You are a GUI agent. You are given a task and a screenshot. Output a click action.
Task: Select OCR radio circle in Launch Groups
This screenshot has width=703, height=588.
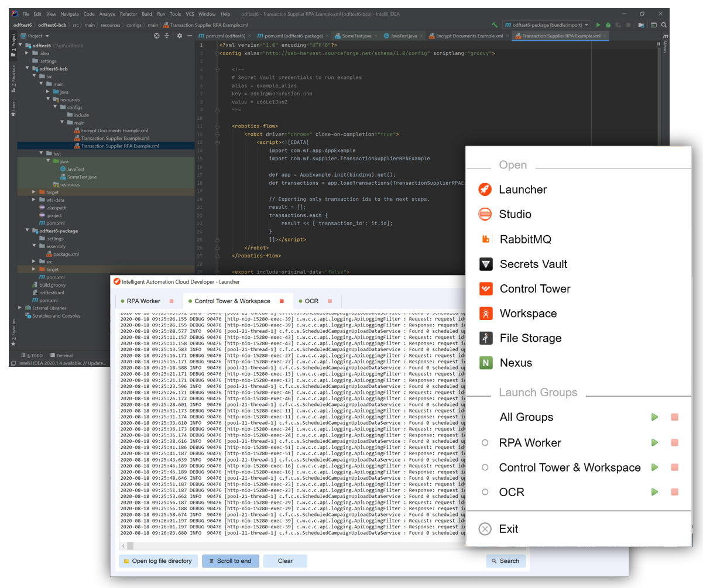pos(485,492)
